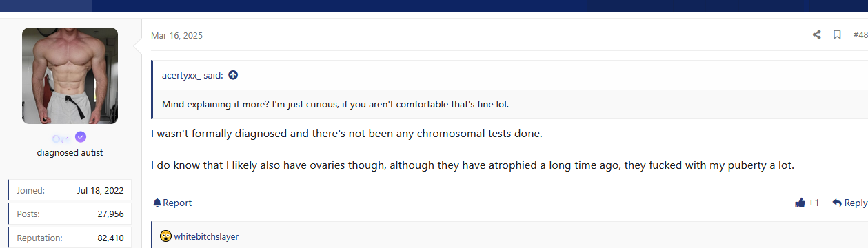Open the Mar 16, 2025 timestamp link
The width and height of the screenshot is (868, 248).
(176, 35)
